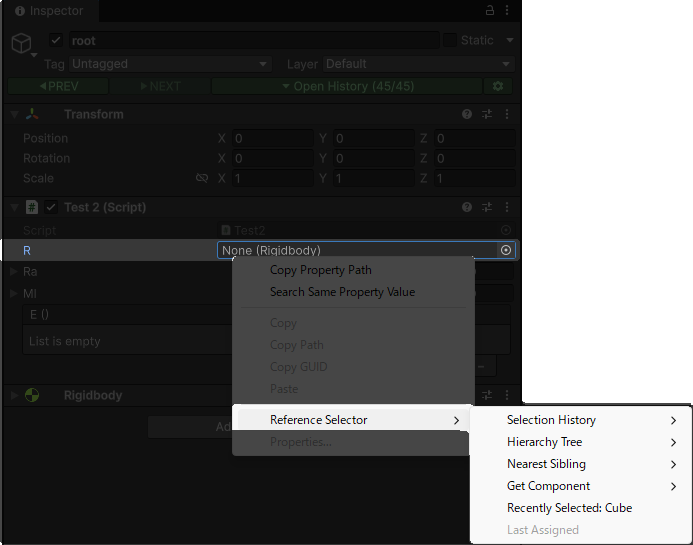The width and height of the screenshot is (693, 545).
Task: Enable the Static checkbox
Action: [450, 41]
